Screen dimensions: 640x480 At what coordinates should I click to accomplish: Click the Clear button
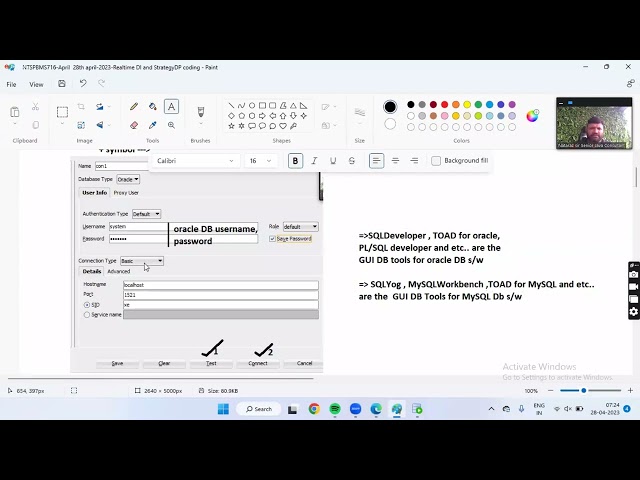(x=164, y=363)
